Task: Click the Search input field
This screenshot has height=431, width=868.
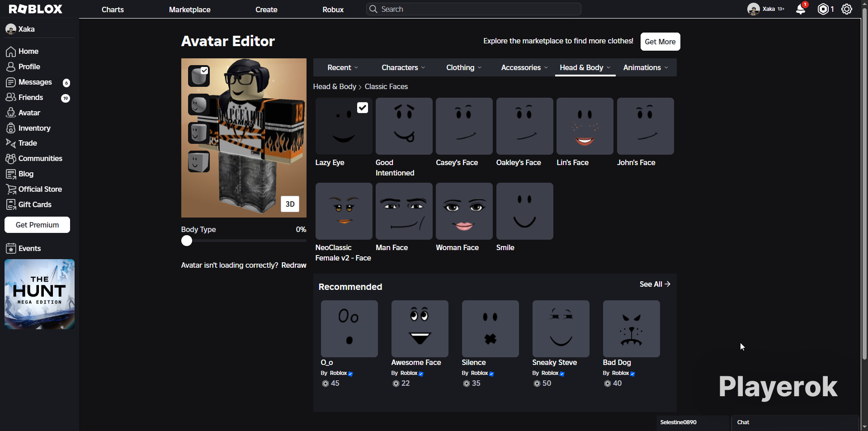Action: pyautogui.click(x=474, y=9)
